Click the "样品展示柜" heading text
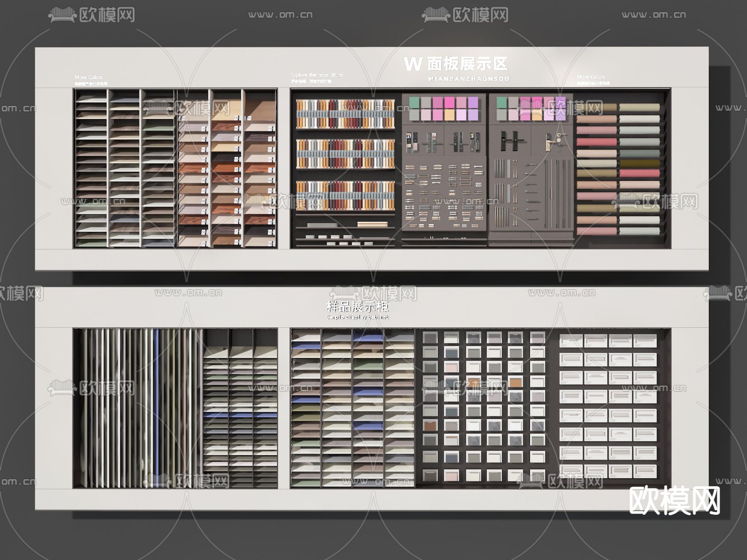 click(x=357, y=307)
